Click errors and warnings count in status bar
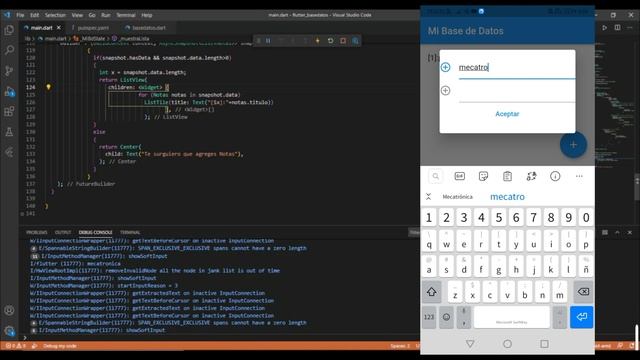This screenshot has height=360, width=640. [x=16, y=346]
